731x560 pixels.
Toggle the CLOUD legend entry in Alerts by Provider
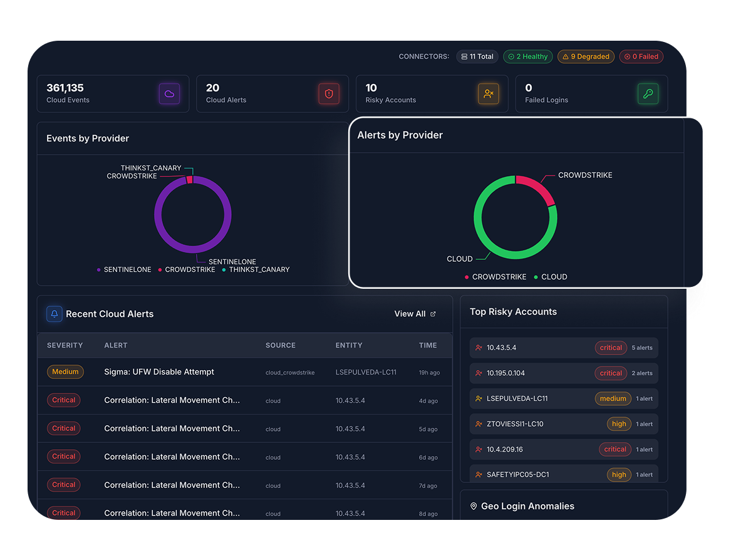pos(551,277)
